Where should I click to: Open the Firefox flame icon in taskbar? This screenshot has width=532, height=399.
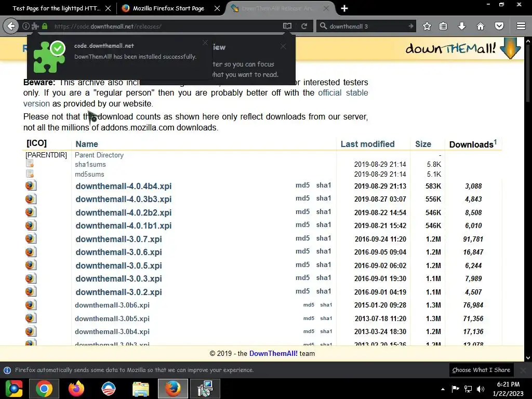76,389
